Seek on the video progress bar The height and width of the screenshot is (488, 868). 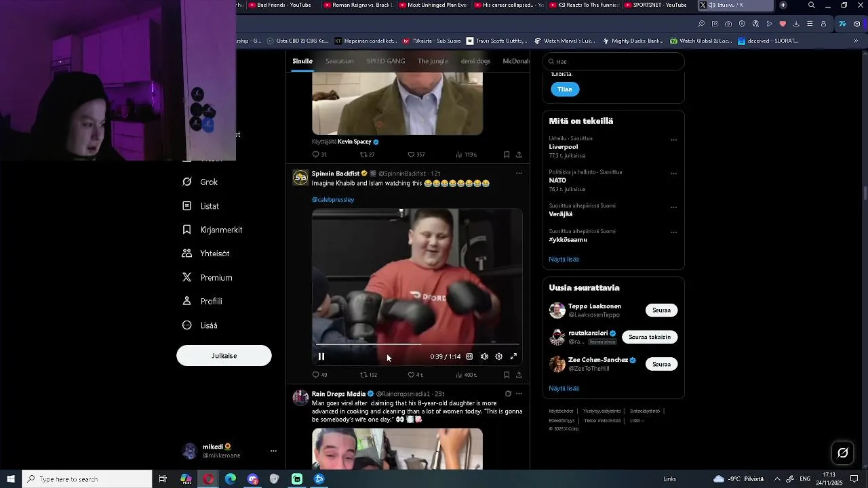pyautogui.click(x=417, y=344)
